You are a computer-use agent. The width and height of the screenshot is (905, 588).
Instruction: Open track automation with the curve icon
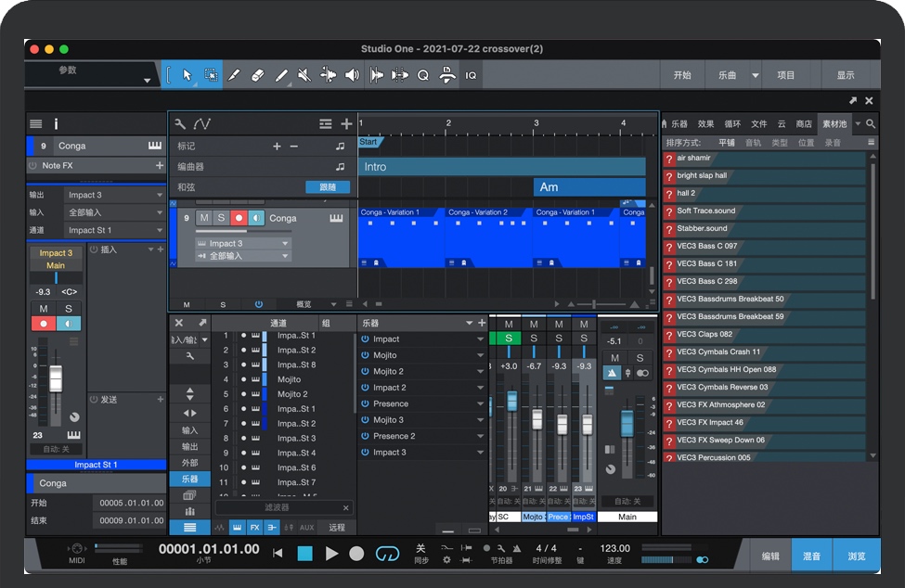pos(202,123)
